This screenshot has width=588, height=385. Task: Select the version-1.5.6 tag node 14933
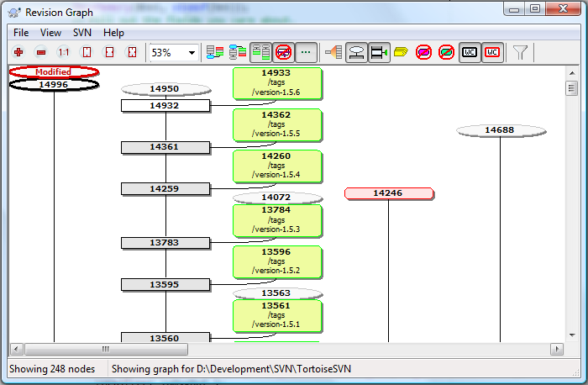(x=277, y=82)
